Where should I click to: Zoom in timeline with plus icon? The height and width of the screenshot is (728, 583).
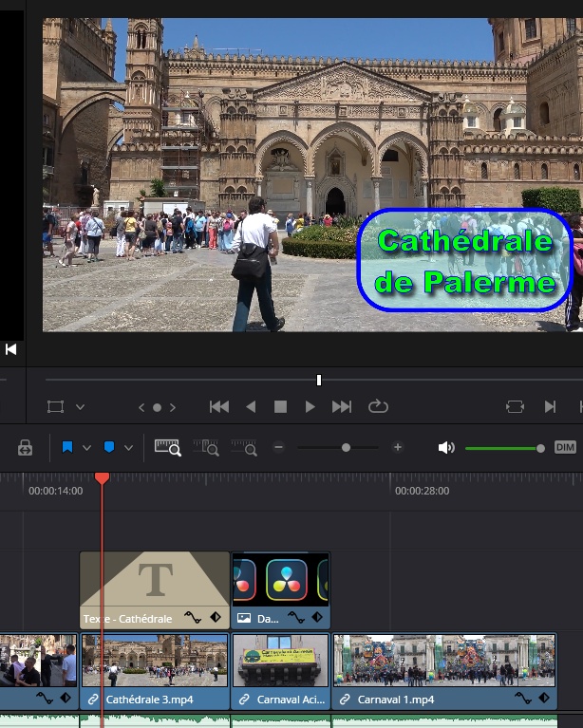398,447
